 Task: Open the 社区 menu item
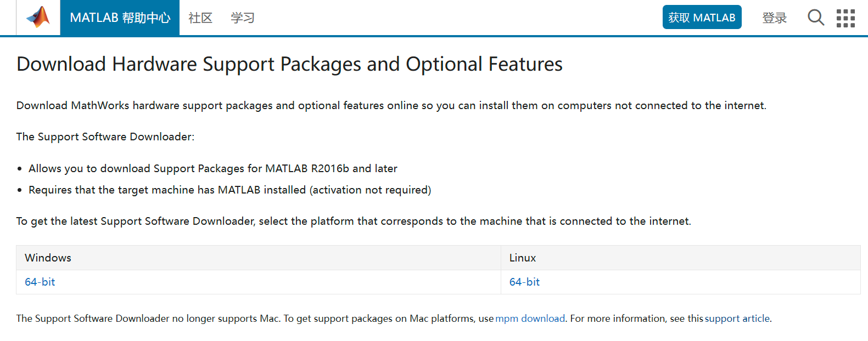pyautogui.click(x=200, y=18)
